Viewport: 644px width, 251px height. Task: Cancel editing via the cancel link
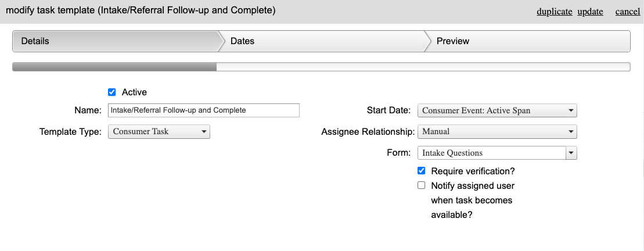pyautogui.click(x=627, y=12)
